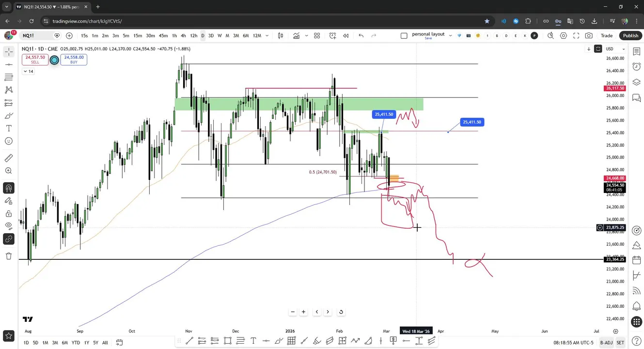Select the crosshair cursor tool
644x349 pixels.
pyautogui.click(x=9, y=52)
